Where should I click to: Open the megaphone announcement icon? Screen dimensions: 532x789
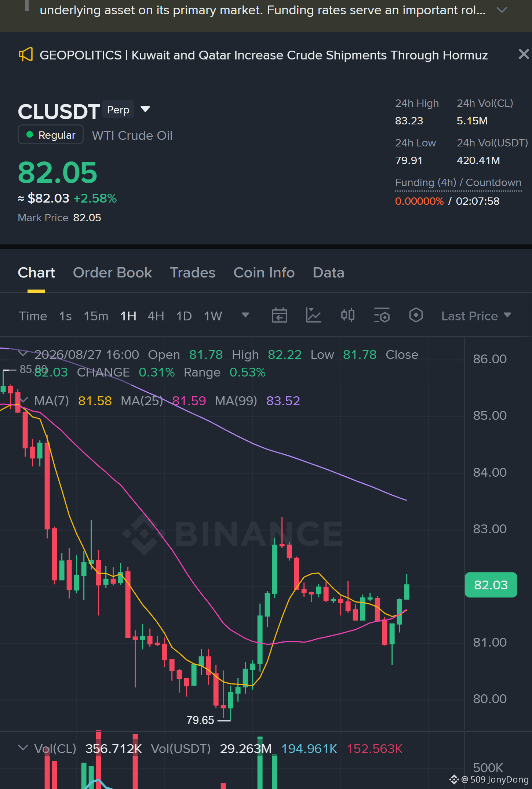click(26, 55)
